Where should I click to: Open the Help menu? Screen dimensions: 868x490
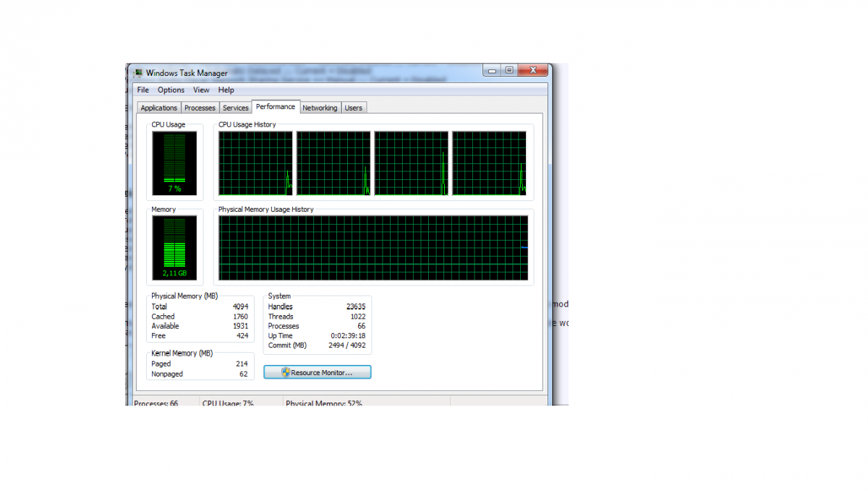226,90
